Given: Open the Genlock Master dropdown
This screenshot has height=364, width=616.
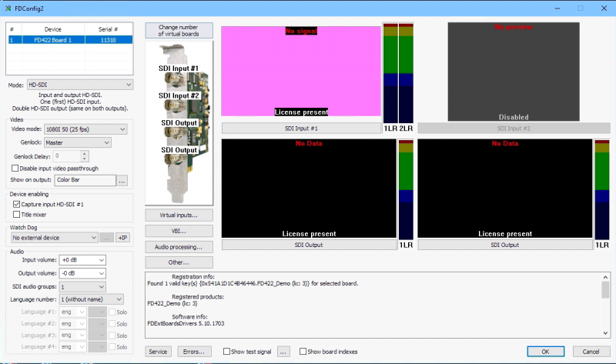Looking at the screenshot, I should (78, 142).
